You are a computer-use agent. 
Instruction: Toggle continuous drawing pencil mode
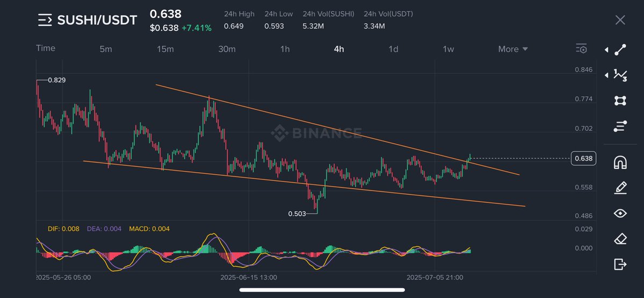(x=620, y=188)
